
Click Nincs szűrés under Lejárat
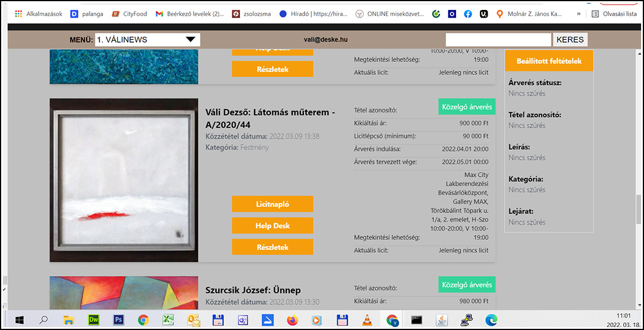point(527,222)
